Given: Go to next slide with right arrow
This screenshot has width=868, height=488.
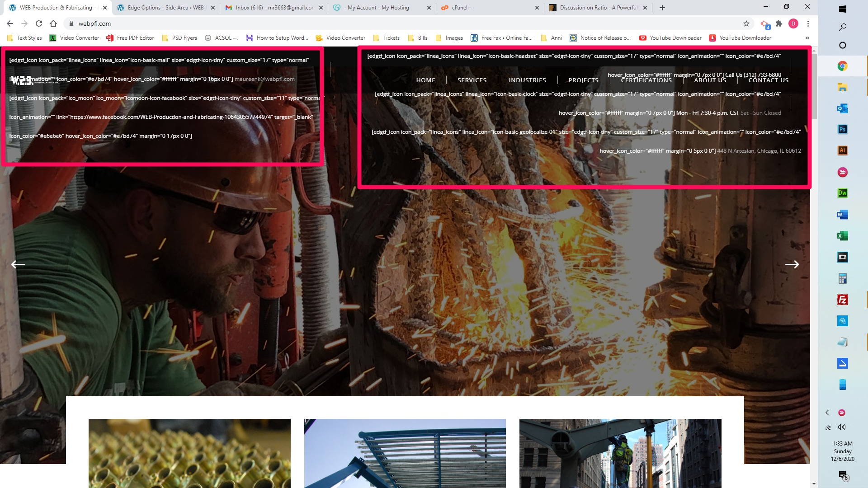Looking at the screenshot, I should click(x=792, y=264).
